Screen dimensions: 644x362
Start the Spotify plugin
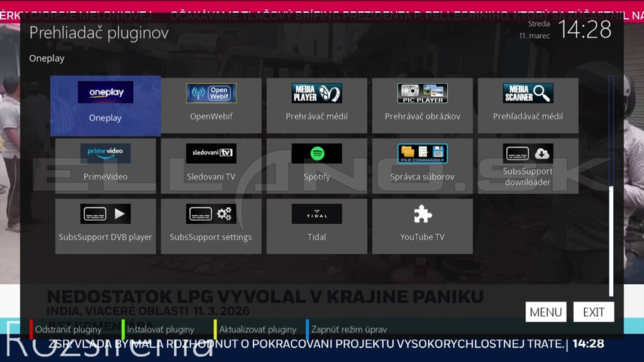tap(316, 165)
